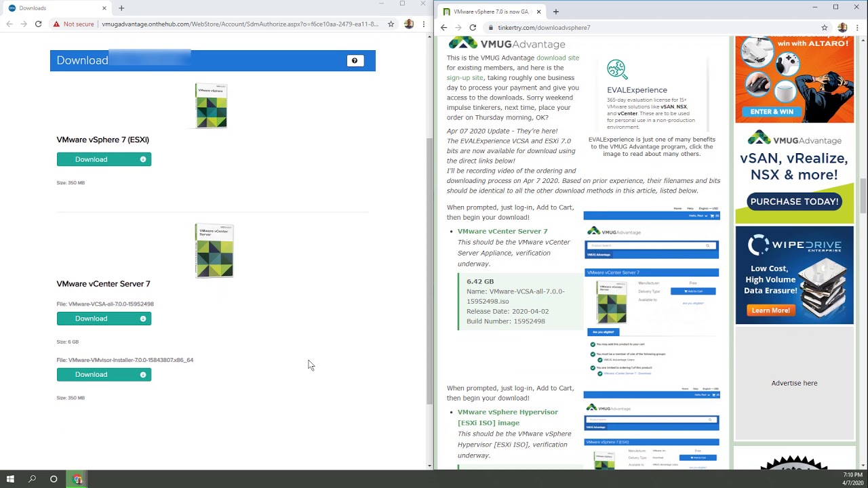Open Windows Start menu
868x488 pixels.
click(10, 479)
